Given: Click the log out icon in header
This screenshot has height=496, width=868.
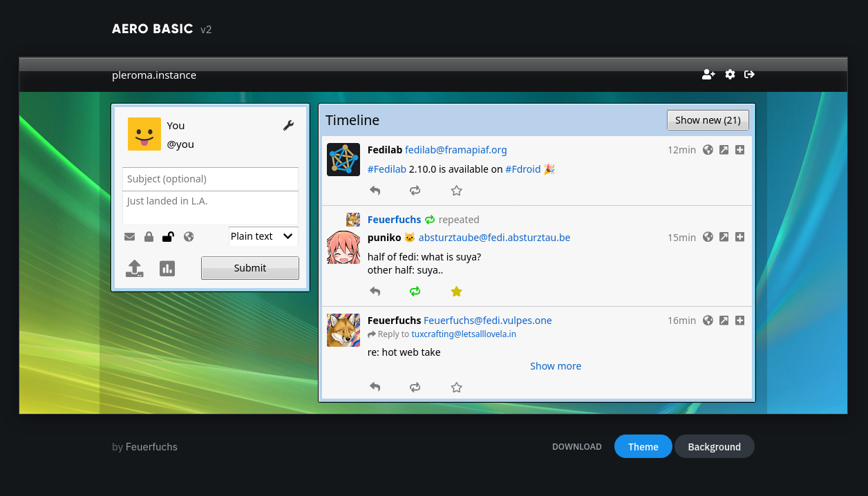Looking at the screenshot, I should 749,75.
